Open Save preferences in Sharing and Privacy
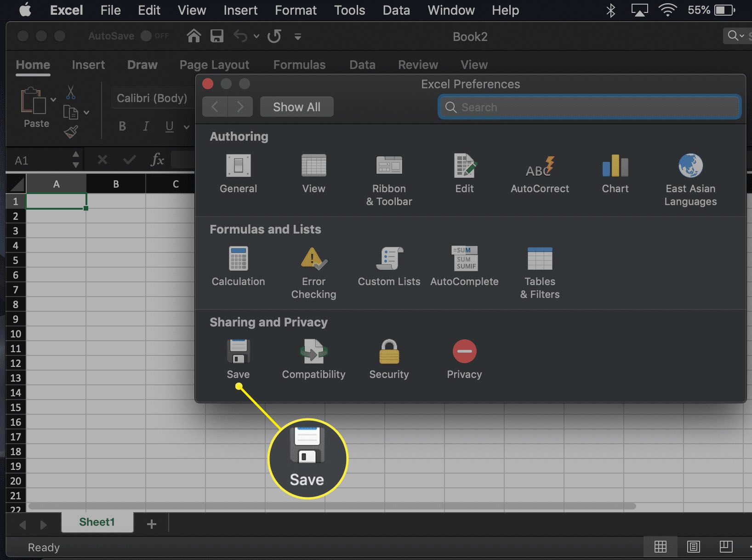Screen dimensions: 752x560 point(238,360)
